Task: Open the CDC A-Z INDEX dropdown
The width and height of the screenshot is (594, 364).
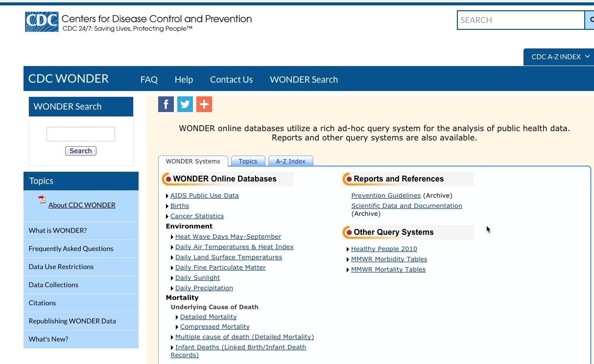Action: tap(559, 57)
